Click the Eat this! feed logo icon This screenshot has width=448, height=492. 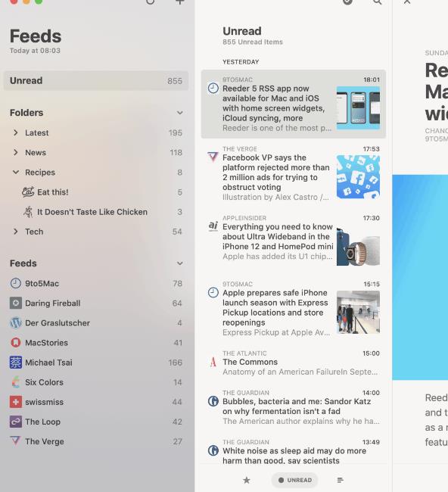[28, 192]
